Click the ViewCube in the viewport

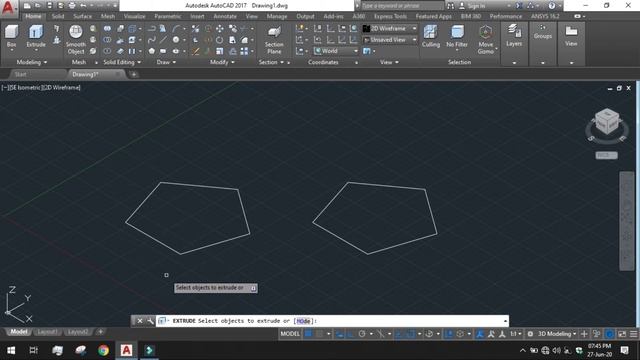point(607,121)
